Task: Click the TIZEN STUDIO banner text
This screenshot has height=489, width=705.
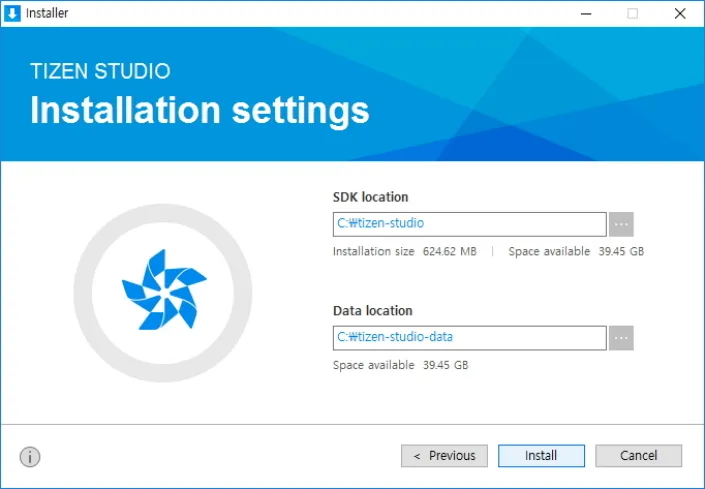Action: 100,72
